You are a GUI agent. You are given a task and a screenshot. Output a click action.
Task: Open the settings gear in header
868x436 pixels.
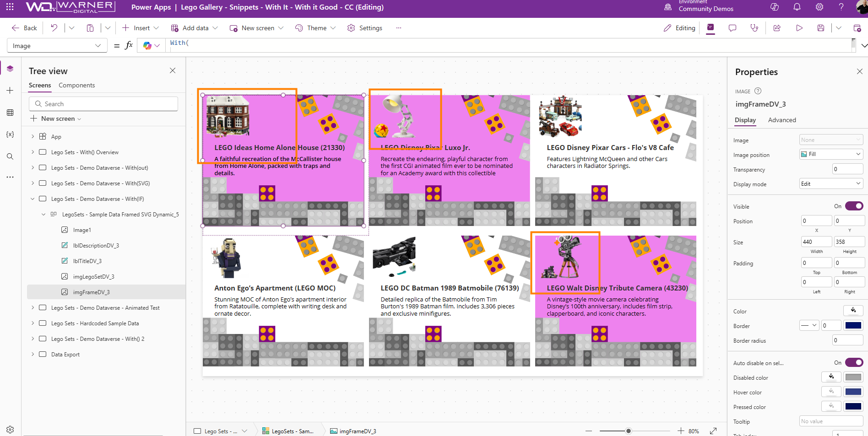[x=819, y=7]
